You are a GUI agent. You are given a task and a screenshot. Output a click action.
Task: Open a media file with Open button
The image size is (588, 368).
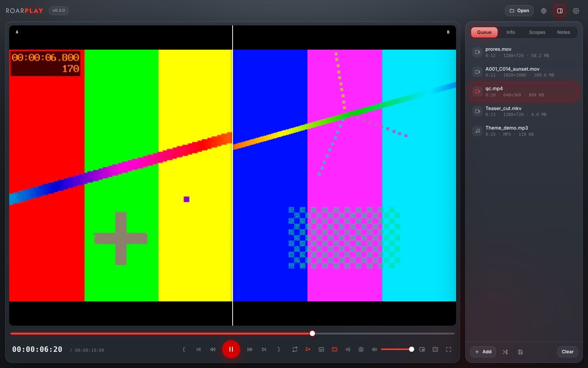(519, 11)
